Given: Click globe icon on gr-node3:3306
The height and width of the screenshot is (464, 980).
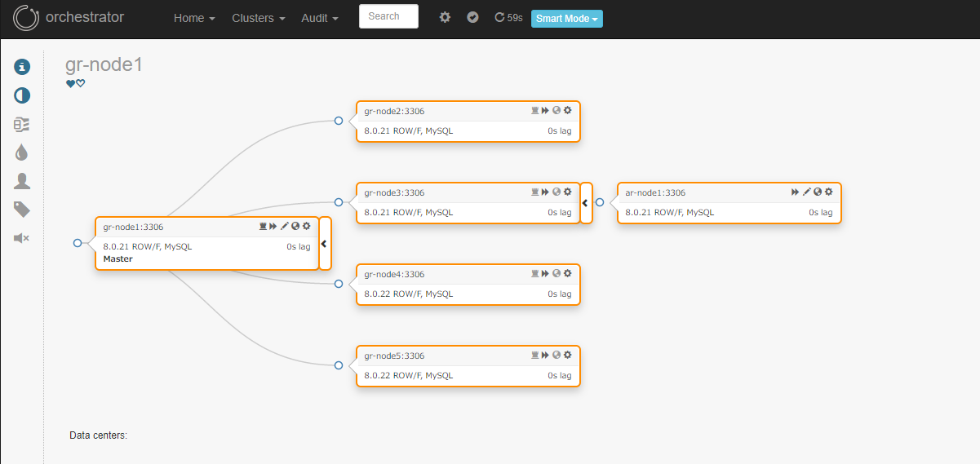Looking at the screenshot, I should click(557, 192).
